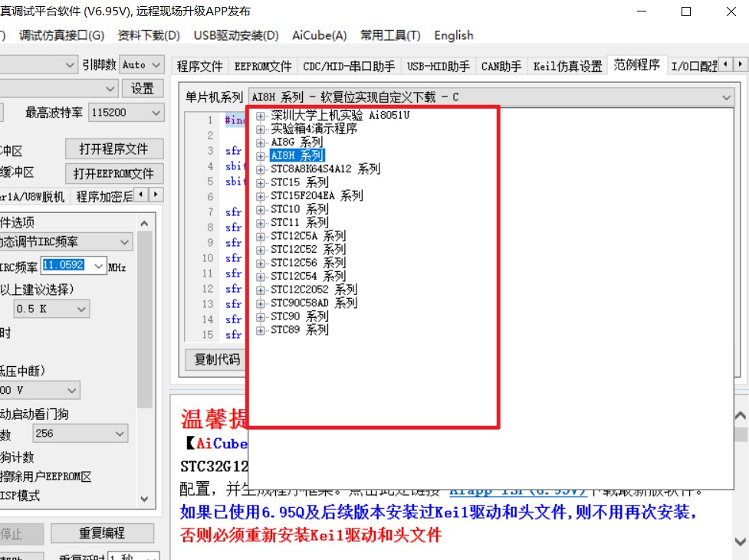Click 重复编程 button
The width and height of the screenshot is (749, 560).
click(102, 532)
